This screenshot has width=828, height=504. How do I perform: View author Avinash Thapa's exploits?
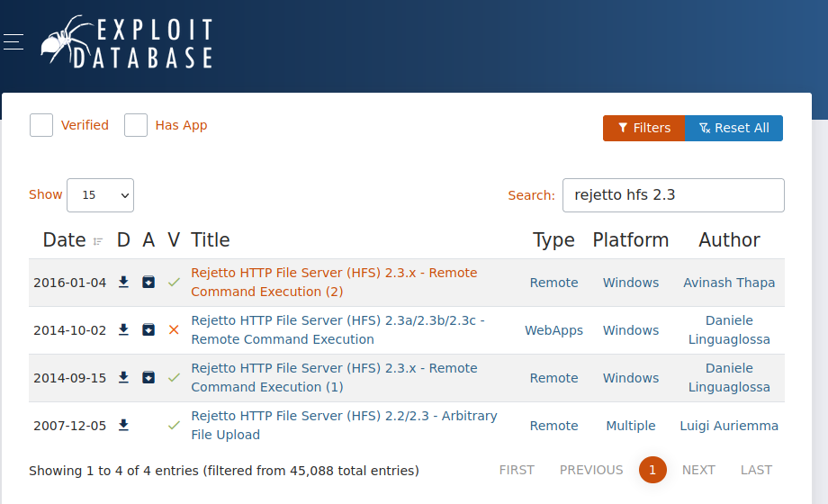(729, 283)
